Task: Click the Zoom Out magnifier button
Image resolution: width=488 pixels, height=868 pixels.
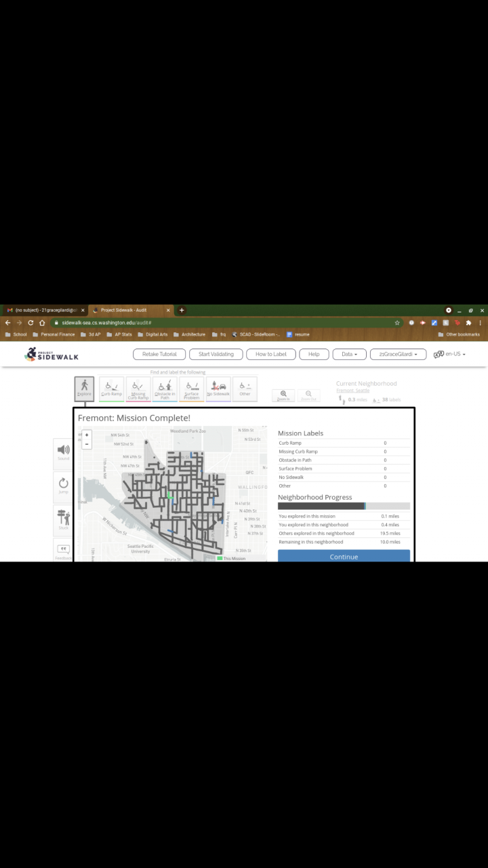Action: point(308,395)
